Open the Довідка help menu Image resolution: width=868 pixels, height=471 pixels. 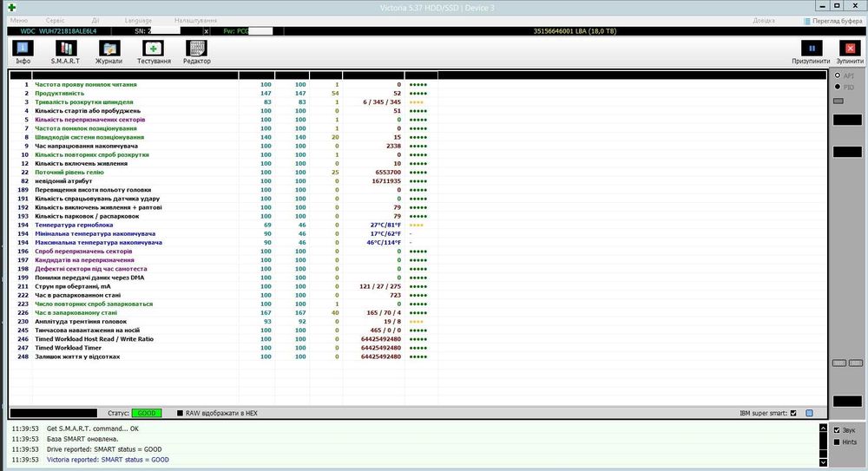click(764, 21)
